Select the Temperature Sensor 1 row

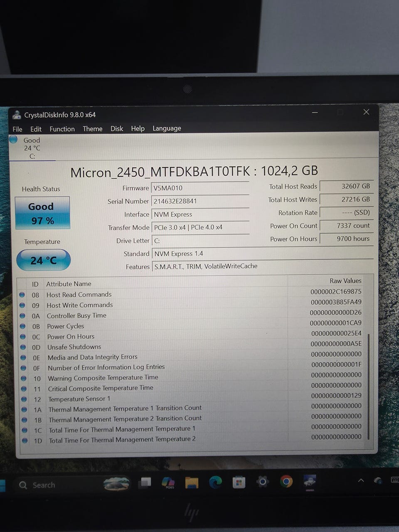[x=190, y=398]
